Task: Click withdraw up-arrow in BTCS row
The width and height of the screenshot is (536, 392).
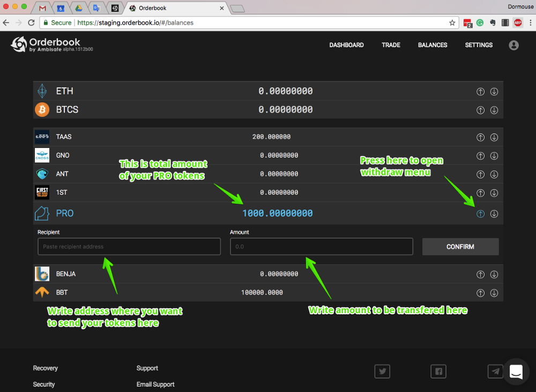Action: (480, 110)
